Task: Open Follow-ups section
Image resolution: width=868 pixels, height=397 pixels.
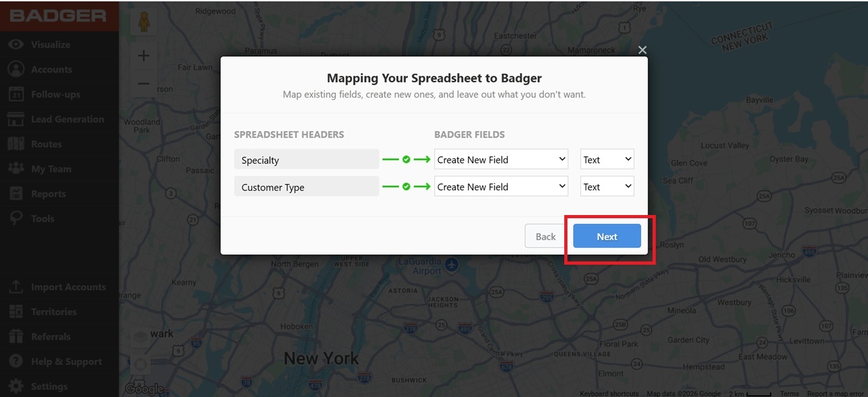Action: (x=56, y=94)
